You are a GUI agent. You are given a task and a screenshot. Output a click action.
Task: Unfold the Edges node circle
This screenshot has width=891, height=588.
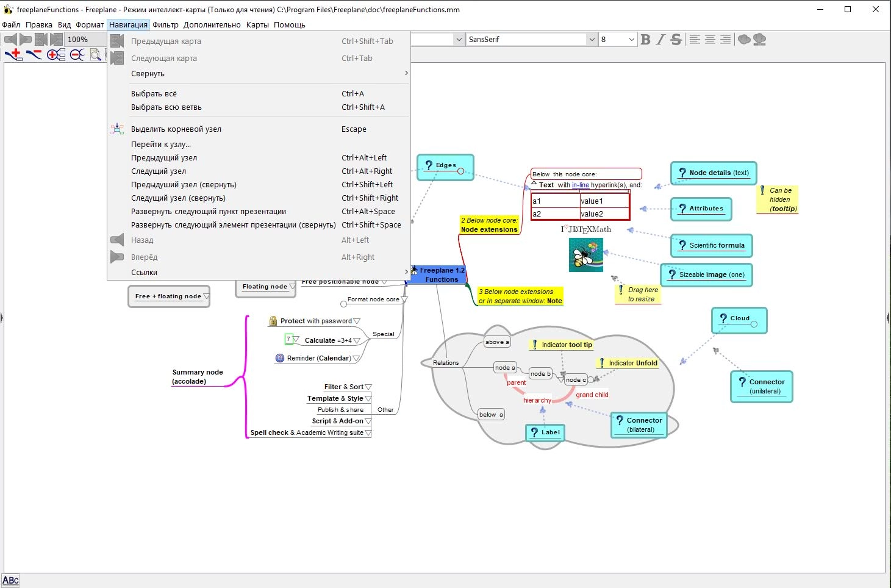tap(460, 171)
